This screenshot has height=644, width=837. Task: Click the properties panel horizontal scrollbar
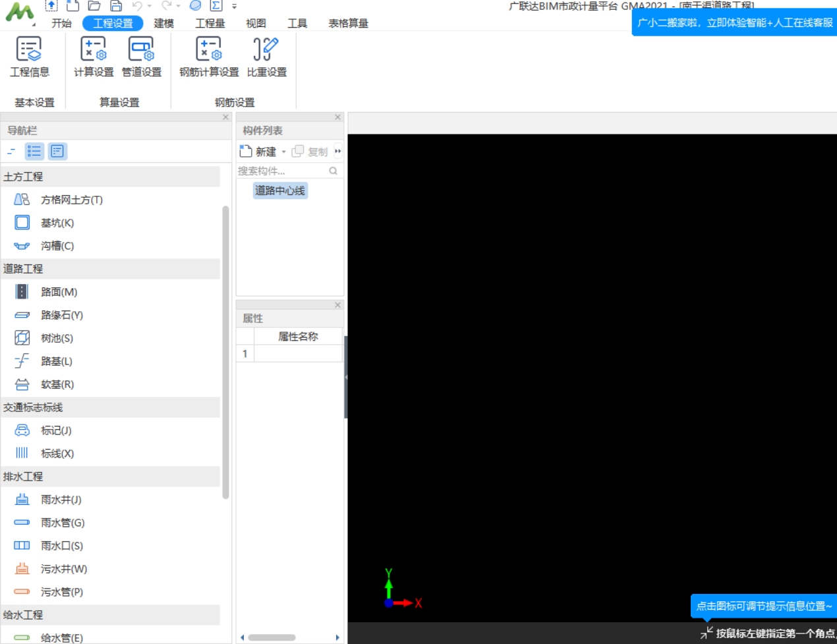(272, 637)
